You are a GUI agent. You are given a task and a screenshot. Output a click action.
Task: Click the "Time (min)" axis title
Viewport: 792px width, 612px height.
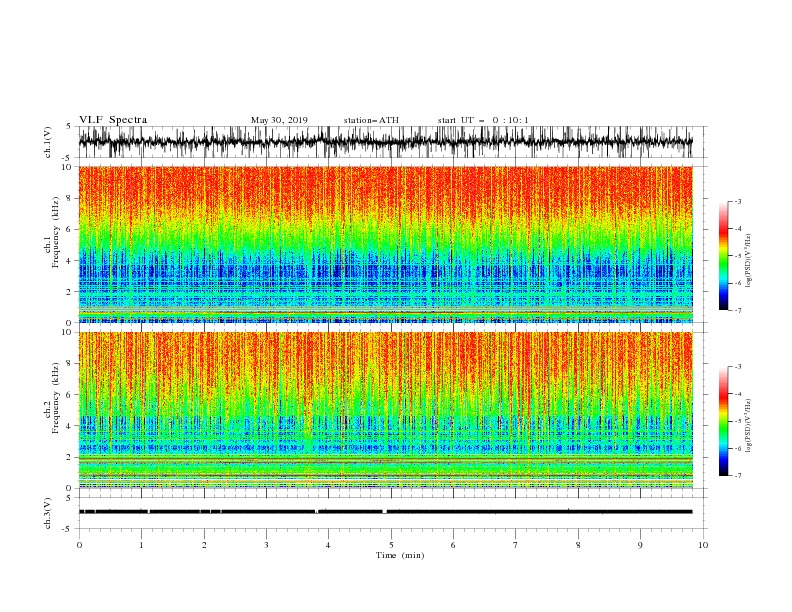(x=400, y=555)
